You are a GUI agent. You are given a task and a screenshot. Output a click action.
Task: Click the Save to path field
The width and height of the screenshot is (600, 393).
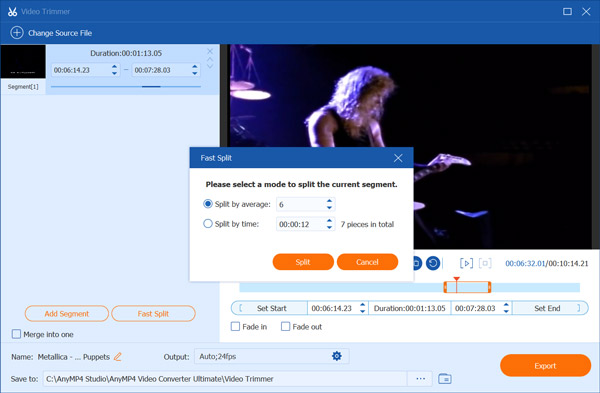click(x=225, y=379)
